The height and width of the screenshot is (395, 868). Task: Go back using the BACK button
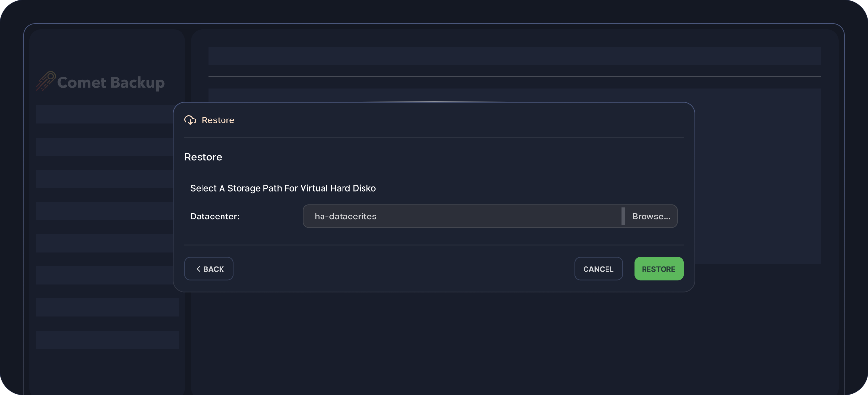tap(209, 269)
